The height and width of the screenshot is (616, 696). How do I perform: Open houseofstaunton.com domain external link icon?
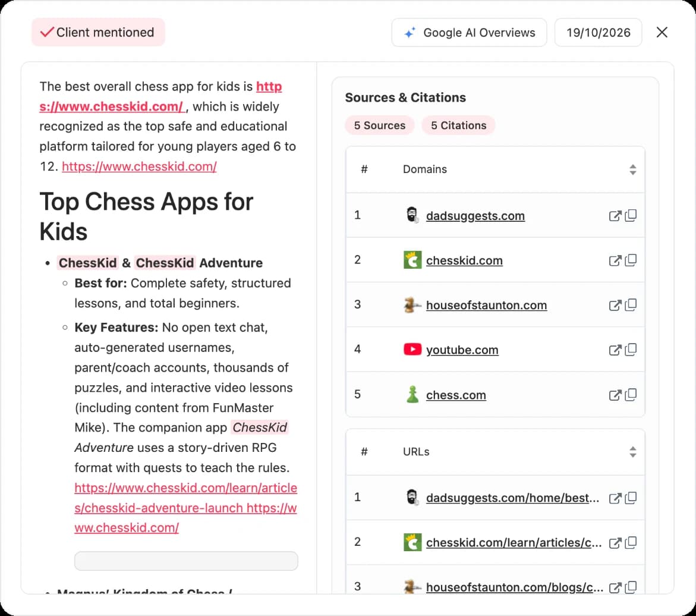click(x=615, y=306)
